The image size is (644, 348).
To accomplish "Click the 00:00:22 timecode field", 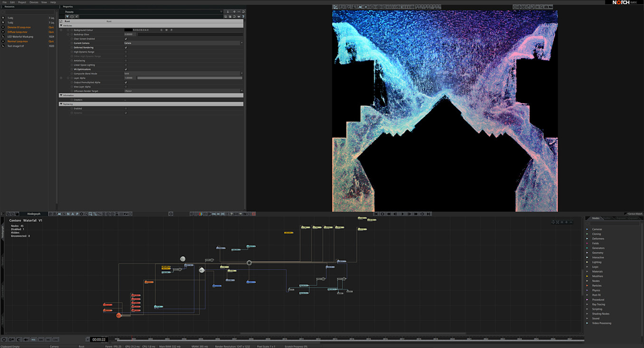I will (99, 339).
